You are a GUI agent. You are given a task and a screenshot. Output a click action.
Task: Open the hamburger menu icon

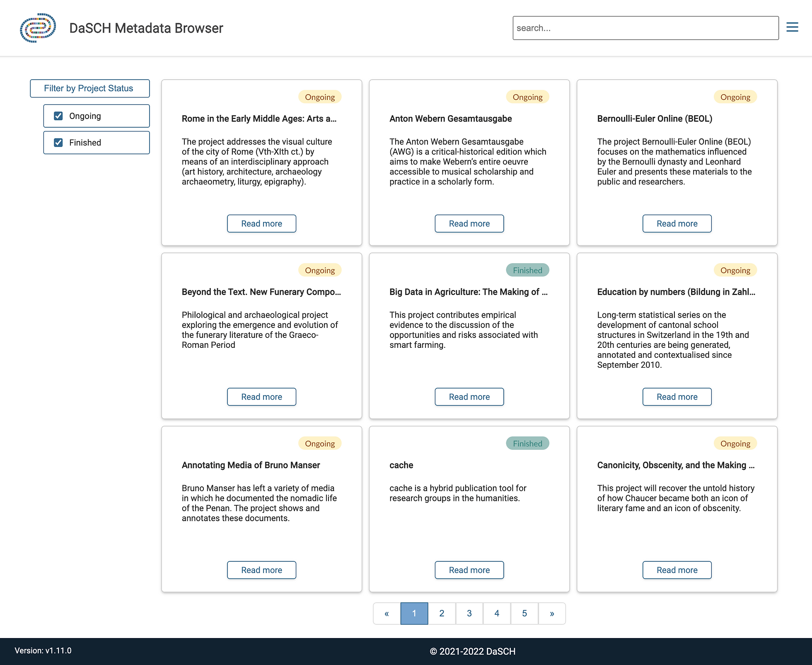coord(792,27)
